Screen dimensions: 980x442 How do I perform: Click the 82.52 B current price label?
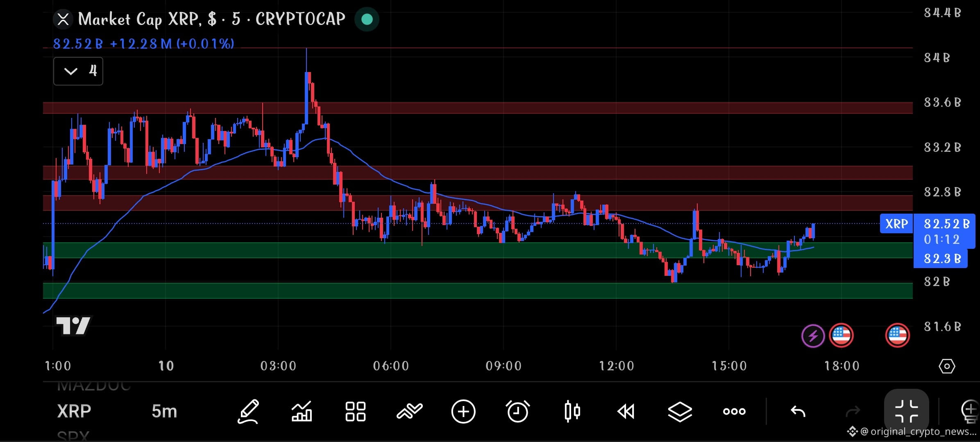pos(946,224)
